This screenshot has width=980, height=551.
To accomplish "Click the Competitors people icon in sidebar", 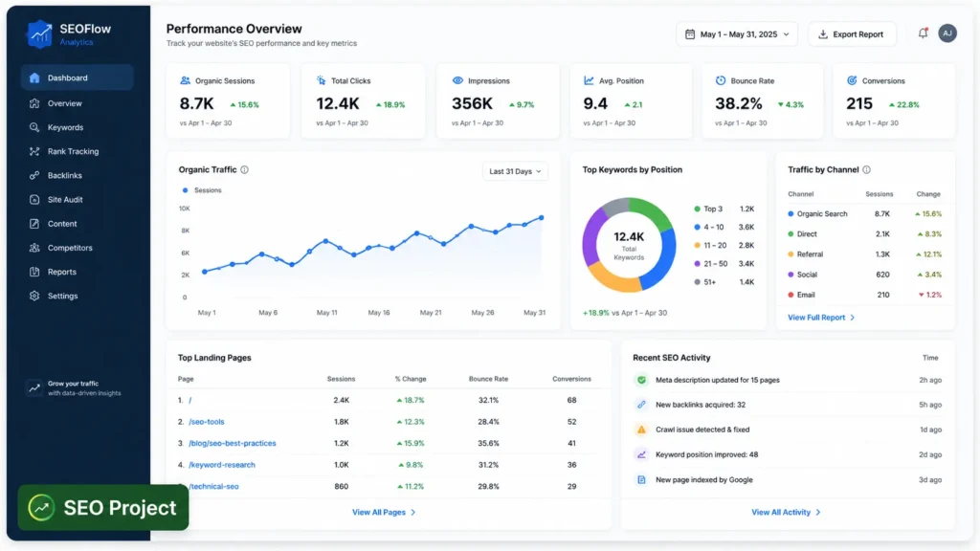I will click(34, 248).
